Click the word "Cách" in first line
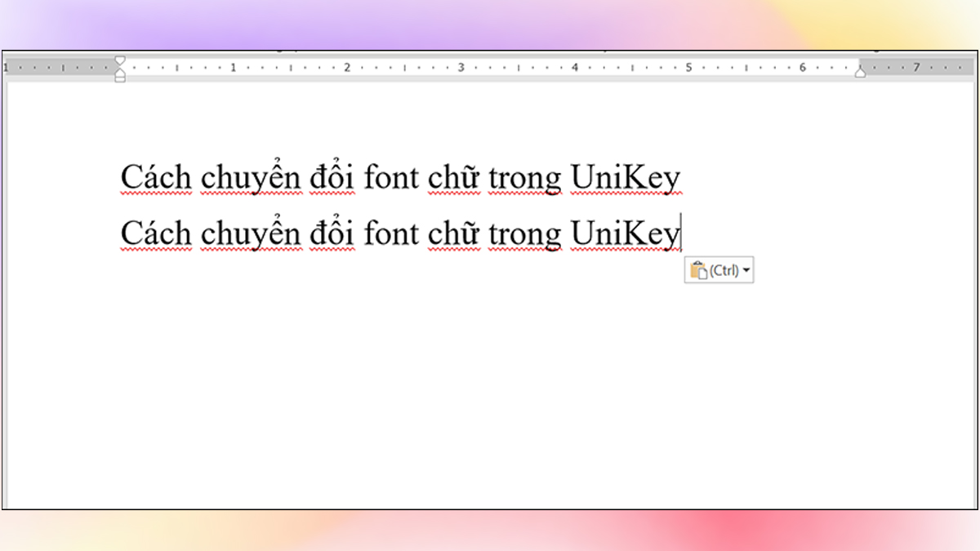 coord(156,176)
